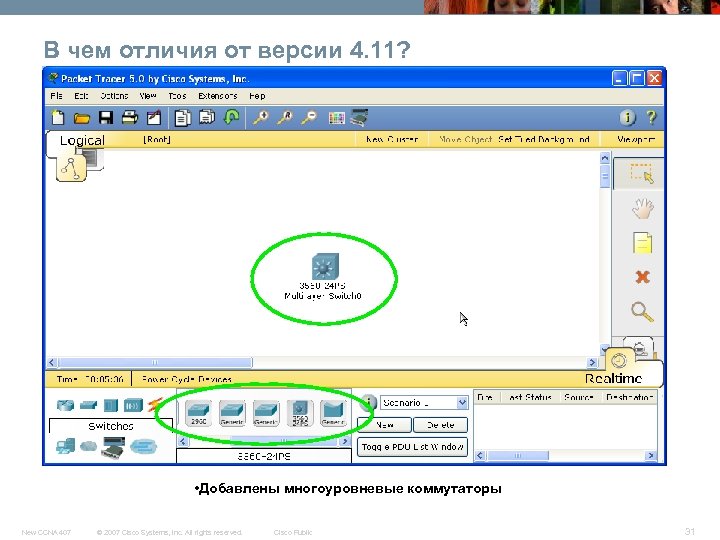Select the Multiuser Connection category icon
This screenshot has height=540, width=720.
tap(143, 446)
